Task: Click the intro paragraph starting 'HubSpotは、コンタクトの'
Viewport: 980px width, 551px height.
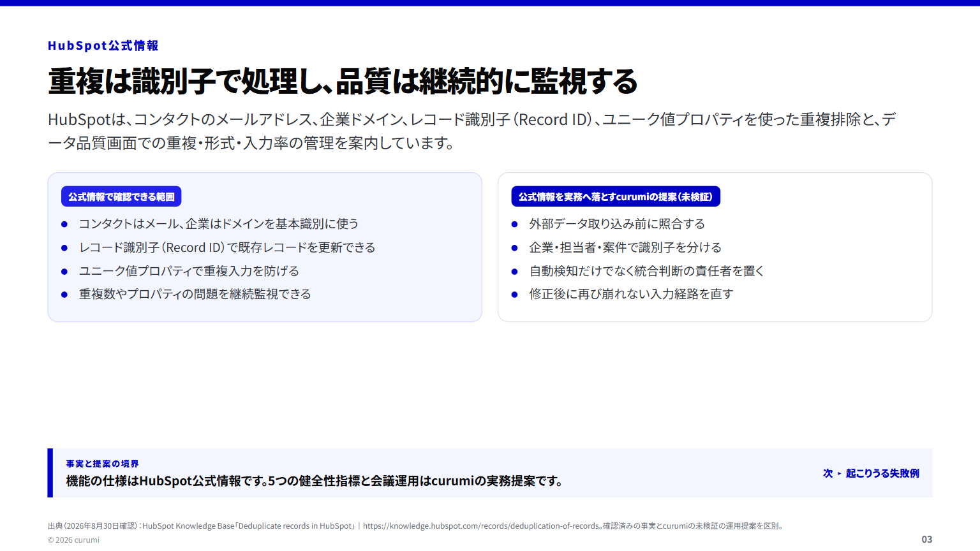Action: click(472, 131)
